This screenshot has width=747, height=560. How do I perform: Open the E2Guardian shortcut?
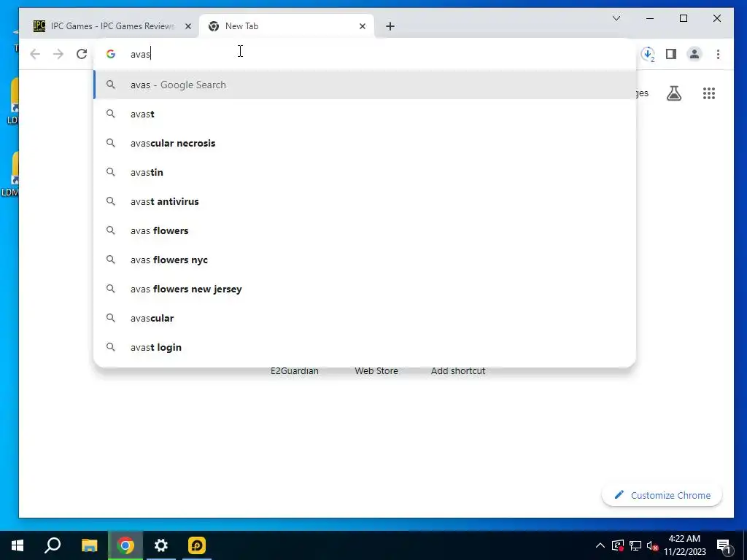pyautogui.click(x=295, y=371)
